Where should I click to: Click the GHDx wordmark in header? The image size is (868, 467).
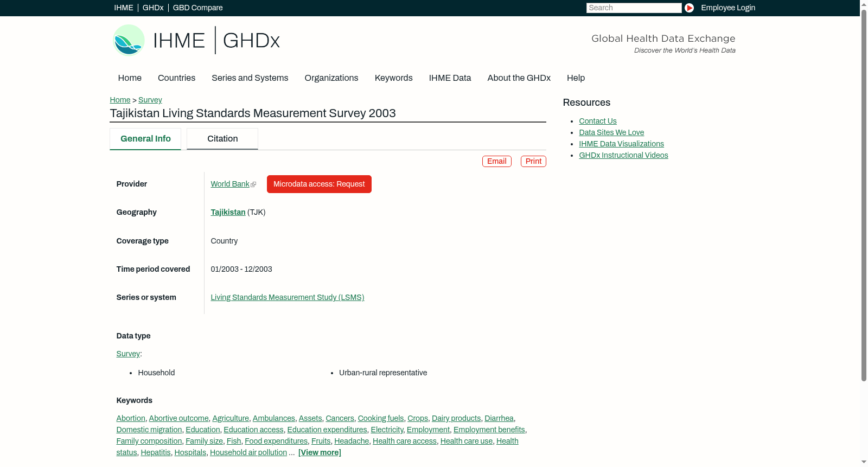point(251,40)
